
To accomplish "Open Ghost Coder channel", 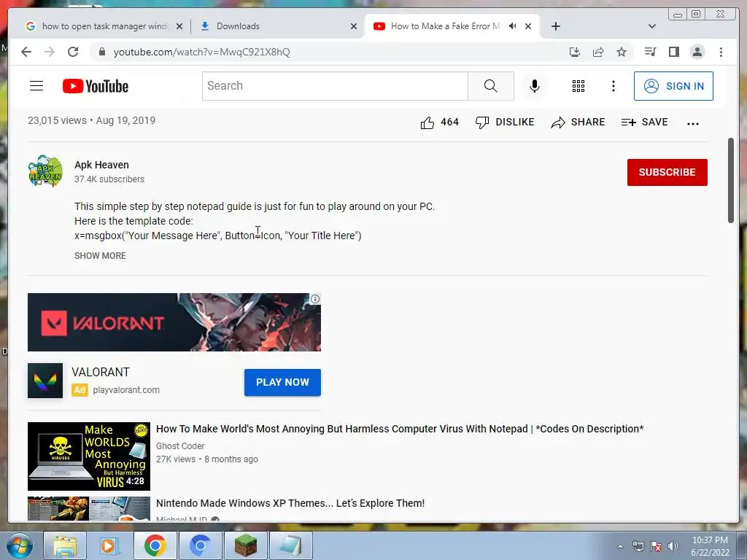I will (180, 446).
